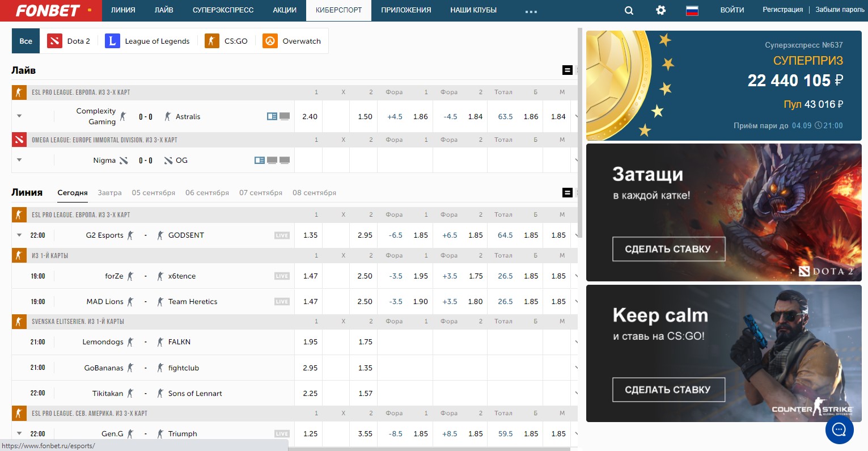This screenshot has width=868, height=451.
Task: Bet on Complexity Gaming at 2.40
Action: (310, 116)
